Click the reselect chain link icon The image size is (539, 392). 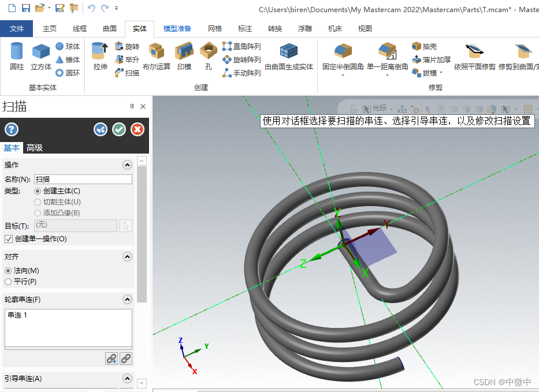click(x=126, y=359)
